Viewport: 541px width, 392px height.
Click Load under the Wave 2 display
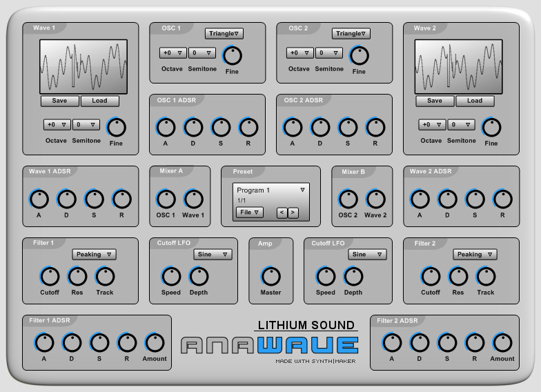pyautogui.click(x=475, y=101)
